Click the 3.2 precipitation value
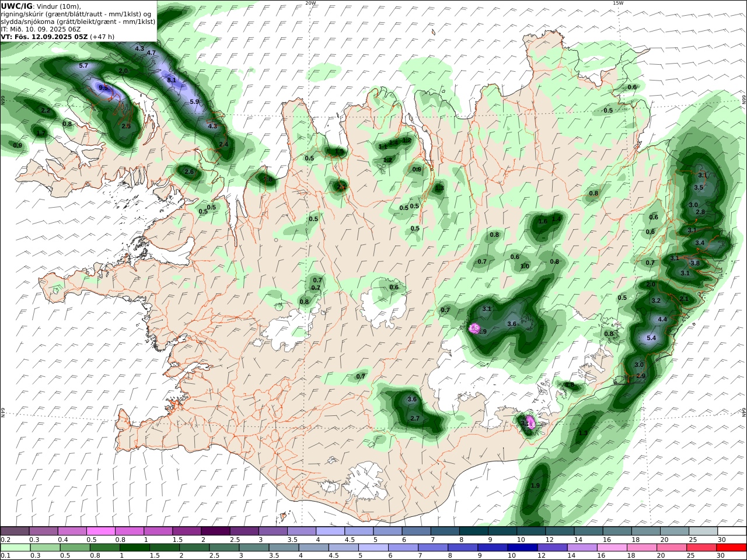Viewport: 747px width, 560px height. tap(656, 301)
